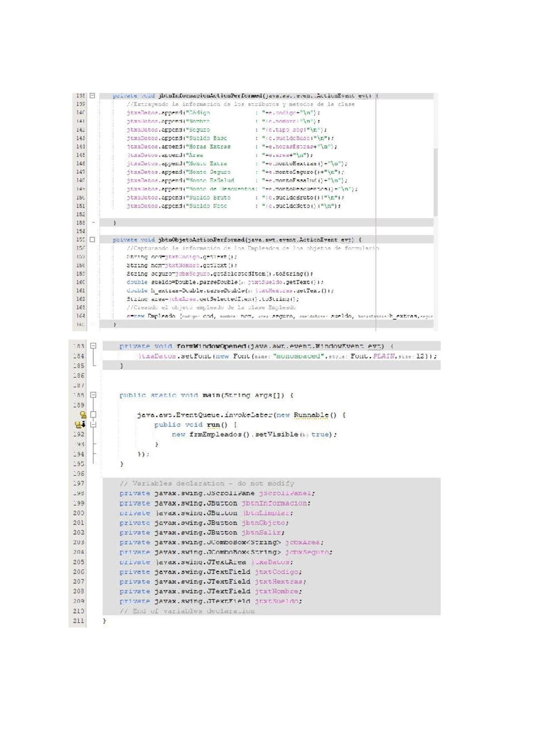Image resolution: width=533 pixels, height=756 pixels.
Task: Collapse the run() method fold marker
Action: (93, 424)
